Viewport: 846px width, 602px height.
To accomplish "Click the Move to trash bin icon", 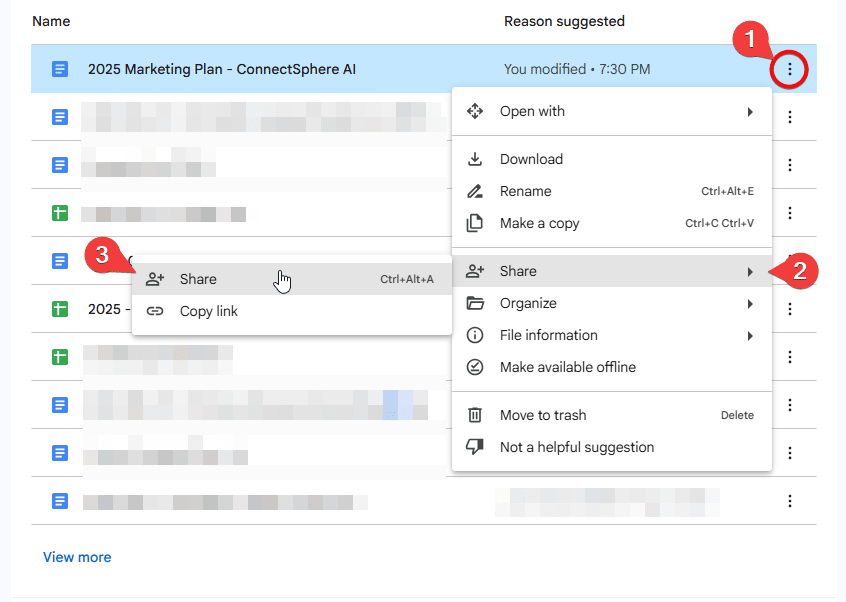I will pyautogui.click(x=475, y=415).
